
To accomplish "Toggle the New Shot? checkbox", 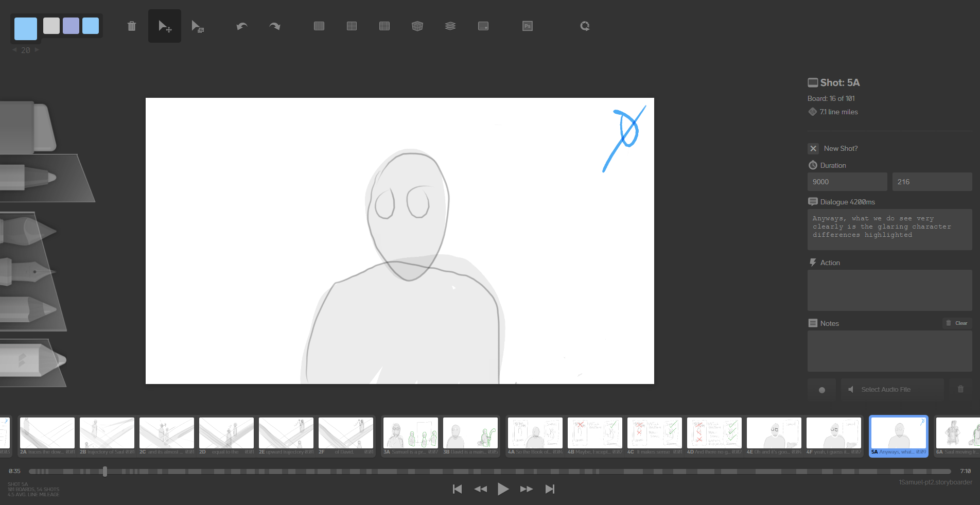I will [x=813, y=148].
